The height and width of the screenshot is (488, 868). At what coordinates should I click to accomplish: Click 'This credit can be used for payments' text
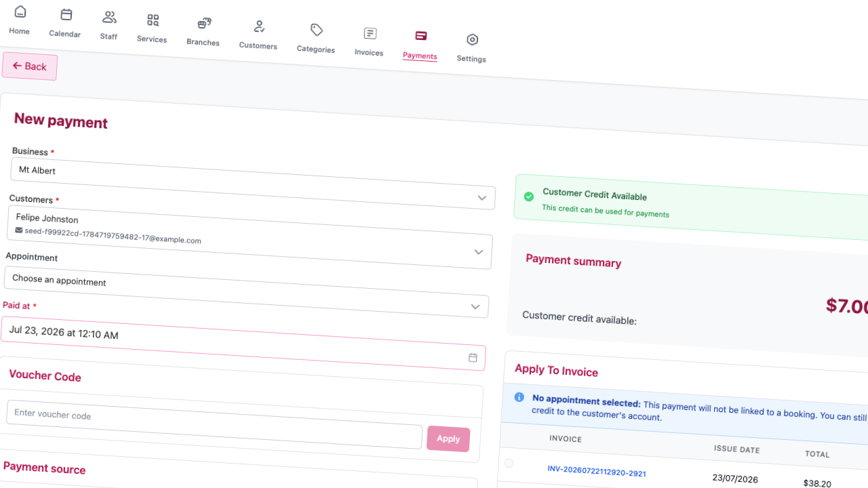pos(606,211)
